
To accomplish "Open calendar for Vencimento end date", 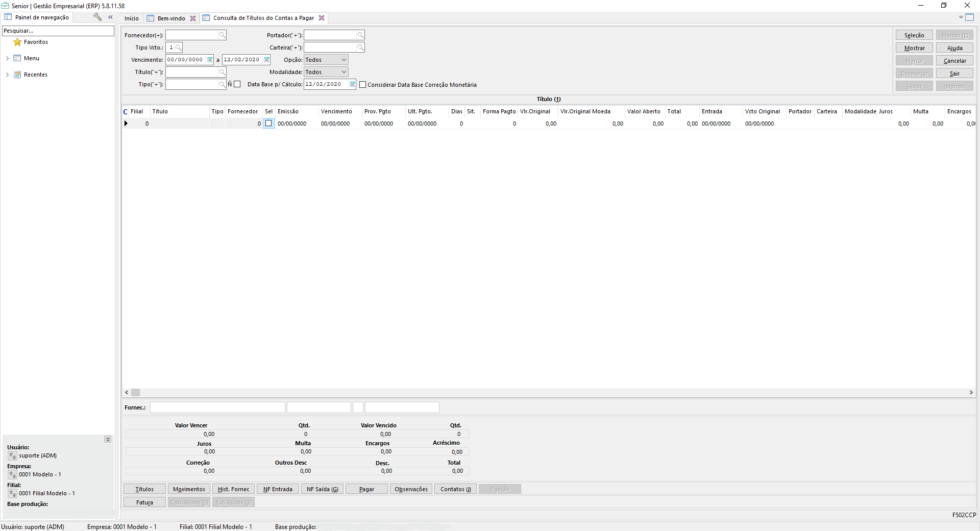I will click(266, 60).
